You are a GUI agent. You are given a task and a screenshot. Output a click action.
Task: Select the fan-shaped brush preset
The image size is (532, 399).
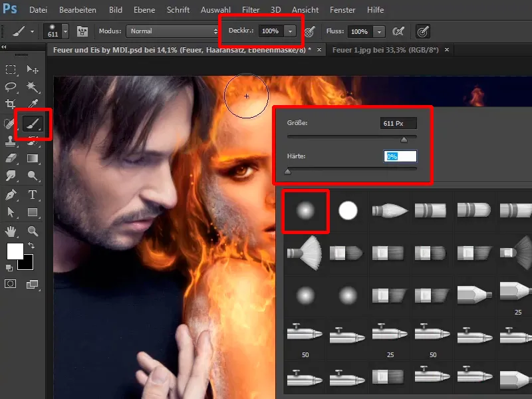click(x=305, y=253)
